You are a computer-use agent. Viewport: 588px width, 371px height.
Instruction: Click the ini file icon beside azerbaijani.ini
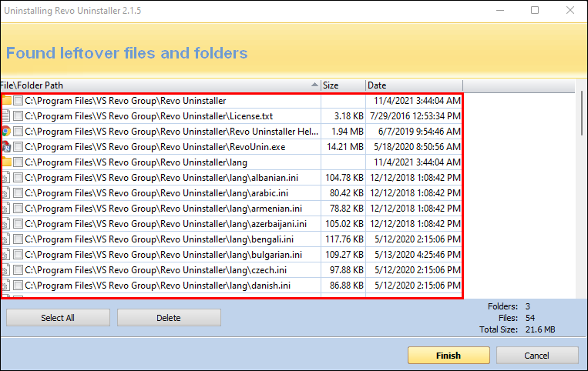[x=6, y=223]
